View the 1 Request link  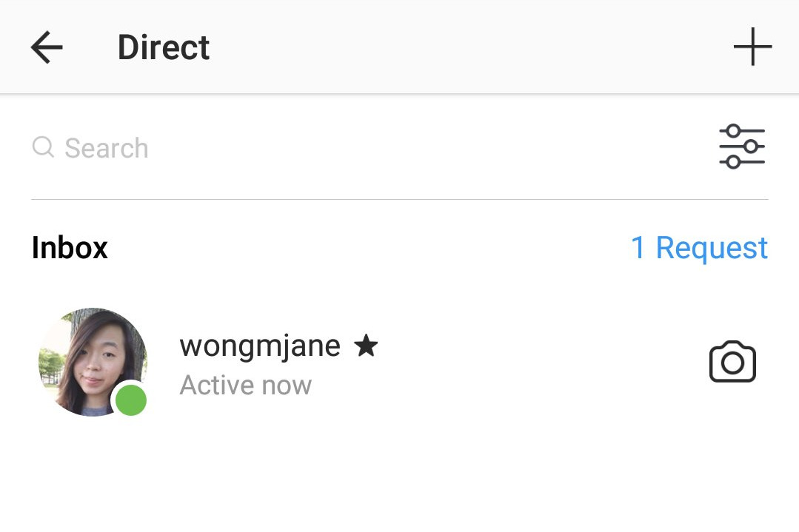[x=699, y=248]
